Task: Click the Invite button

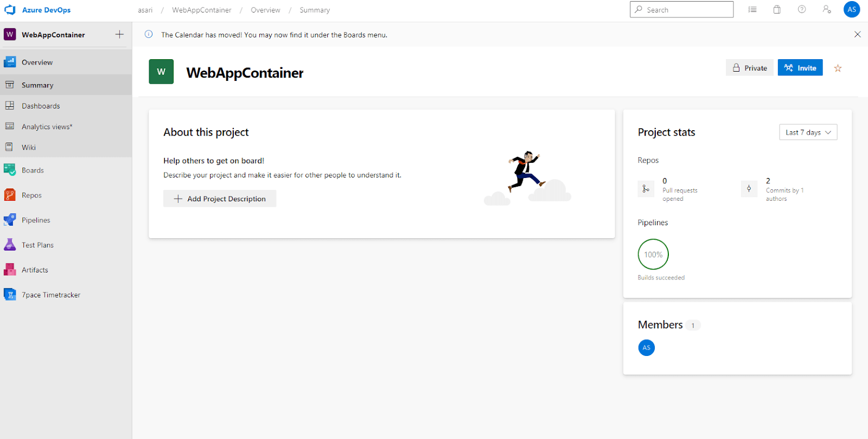Action: pyautogui.click(x=800, y=68)
